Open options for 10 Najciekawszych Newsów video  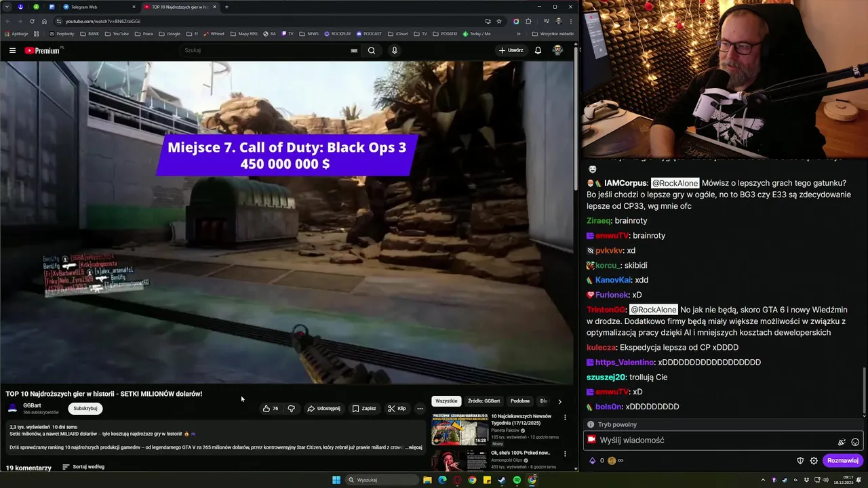565,418
